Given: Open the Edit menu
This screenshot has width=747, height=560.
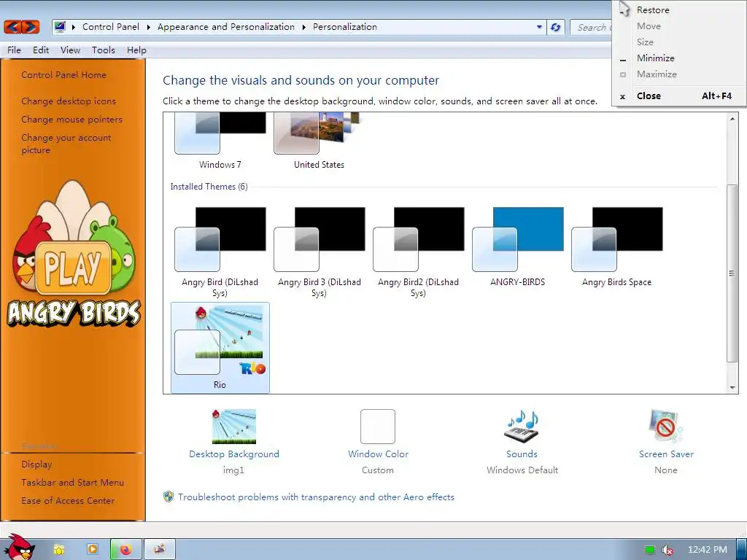Looking at the screenshot, I should coord(41,50).
